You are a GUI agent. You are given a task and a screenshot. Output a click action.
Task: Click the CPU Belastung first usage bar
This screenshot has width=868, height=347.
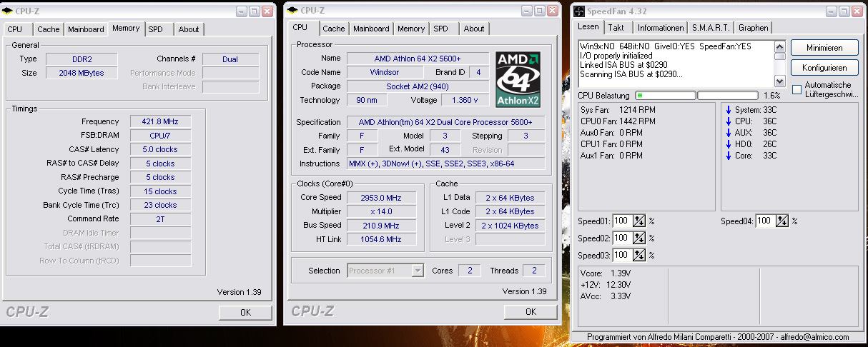click(x=665, y=95)
